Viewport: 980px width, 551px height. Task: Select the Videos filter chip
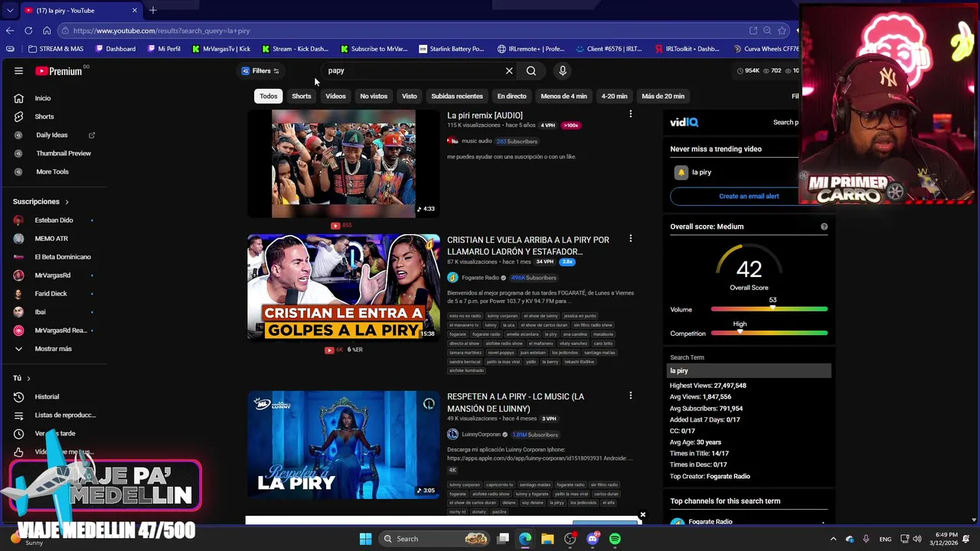pyautogui.click(x=335, y=96)
